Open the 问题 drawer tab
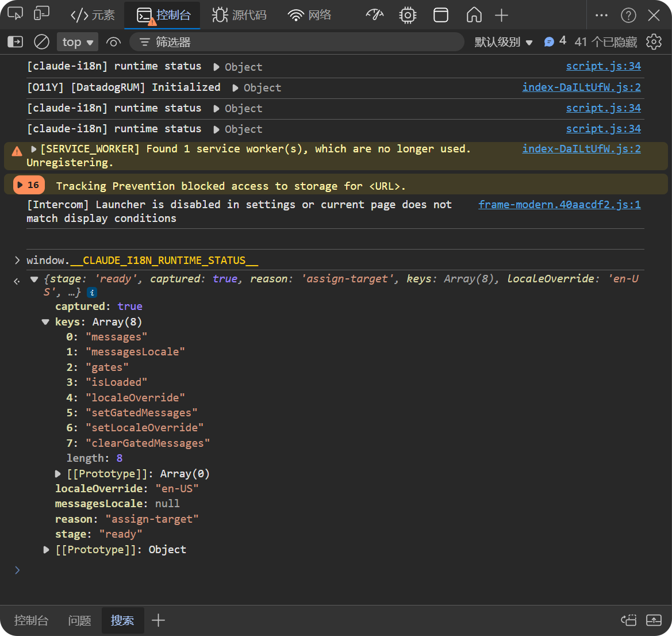672x636 pixels. tap(79, 620)
